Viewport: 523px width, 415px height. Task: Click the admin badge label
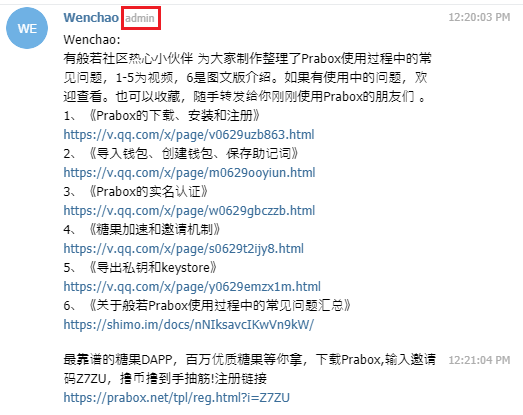coord(140,18)
